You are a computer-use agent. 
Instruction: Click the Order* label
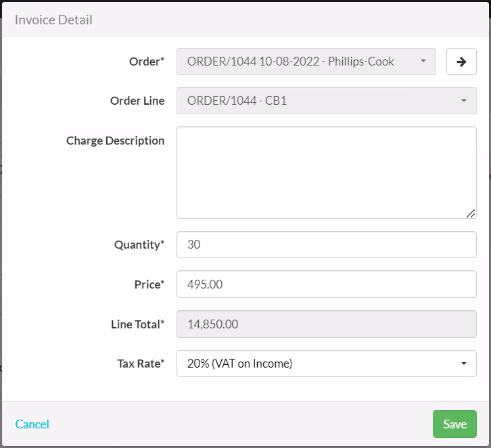147,61
